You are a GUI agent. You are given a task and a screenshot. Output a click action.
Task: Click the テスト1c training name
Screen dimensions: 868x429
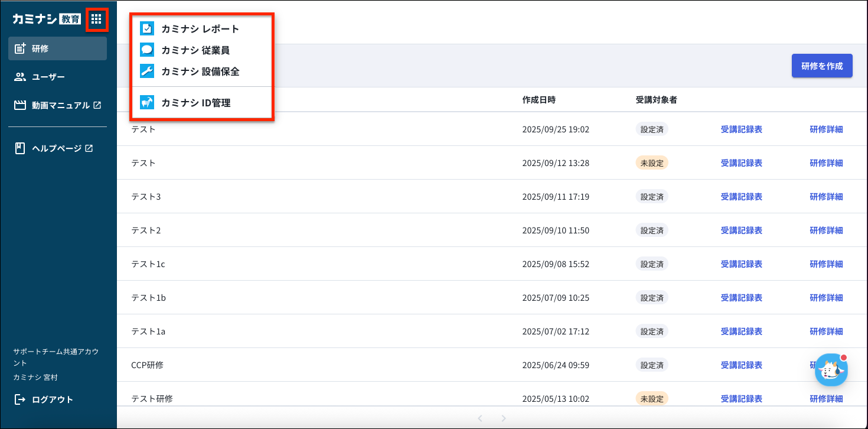click(x=148, y=264)
